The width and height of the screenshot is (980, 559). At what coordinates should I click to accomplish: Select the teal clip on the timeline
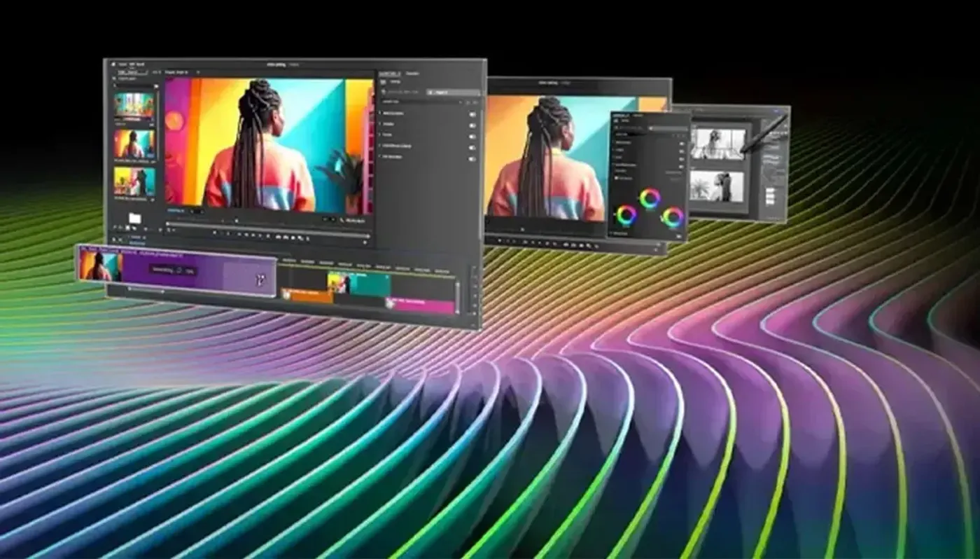click(359, 284)
